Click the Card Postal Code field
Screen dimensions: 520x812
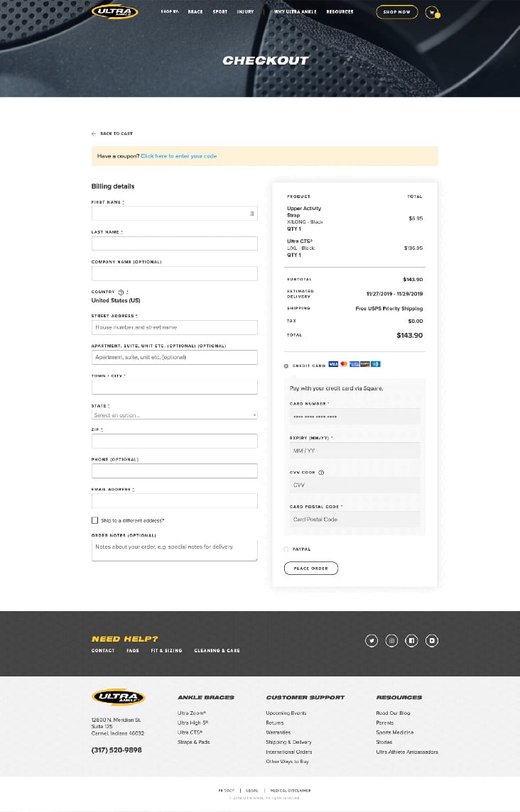tap(354, 519)
